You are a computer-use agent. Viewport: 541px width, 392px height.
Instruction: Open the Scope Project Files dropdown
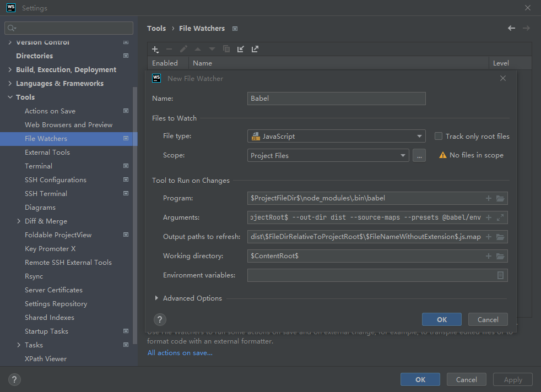(328, 155)
